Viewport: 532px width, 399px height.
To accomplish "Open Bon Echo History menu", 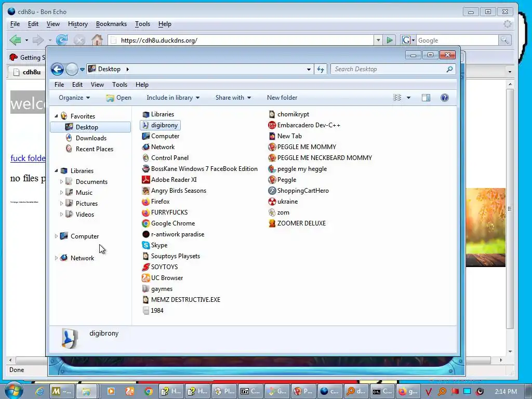I will tap(78, 24).
